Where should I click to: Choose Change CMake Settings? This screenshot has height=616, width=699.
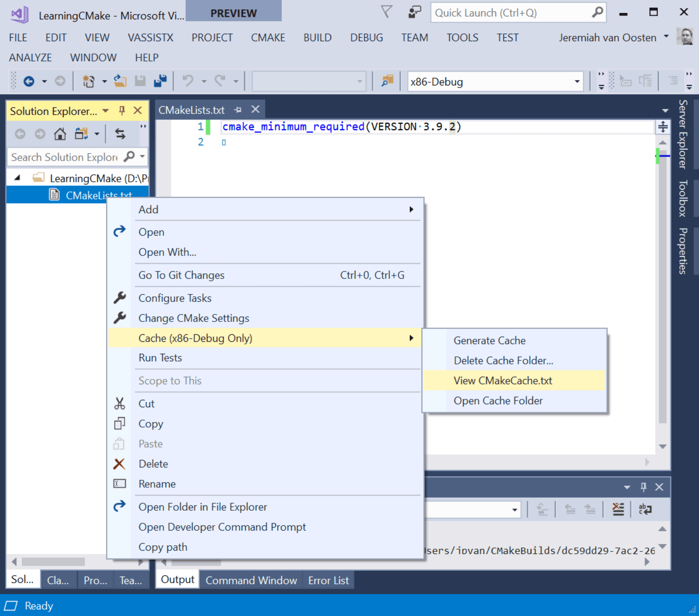tap(264, 318)
